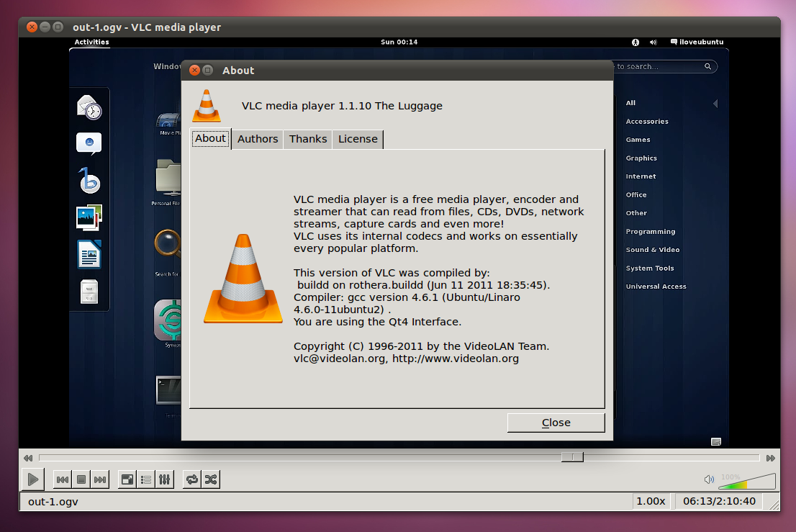The height and width of the screenshot is (532, 796).
Task: Stop playback with the Stop button
Action: 81,479
